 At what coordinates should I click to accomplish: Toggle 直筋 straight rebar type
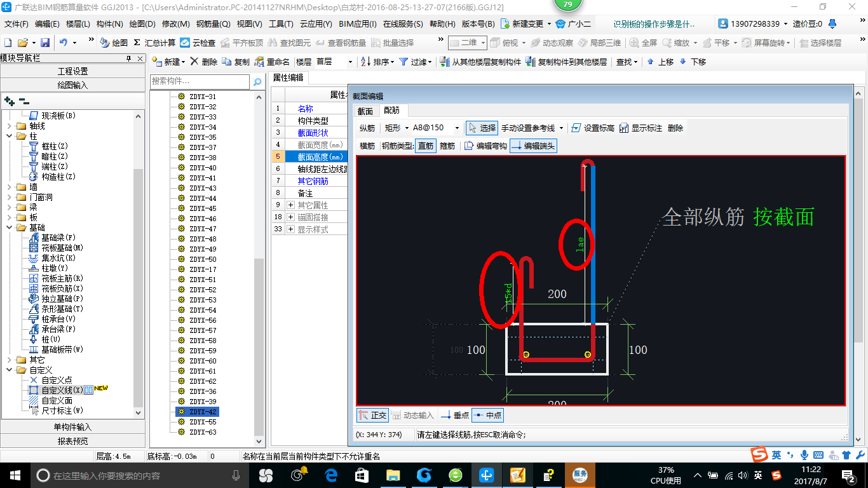(x=426, y=146)
